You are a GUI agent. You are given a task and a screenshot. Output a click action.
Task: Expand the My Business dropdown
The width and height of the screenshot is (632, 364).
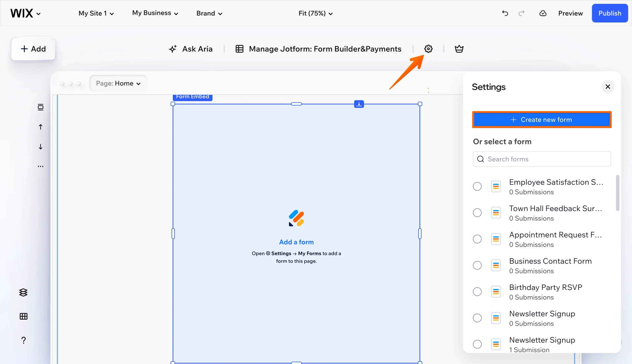[x=155, y=13]
